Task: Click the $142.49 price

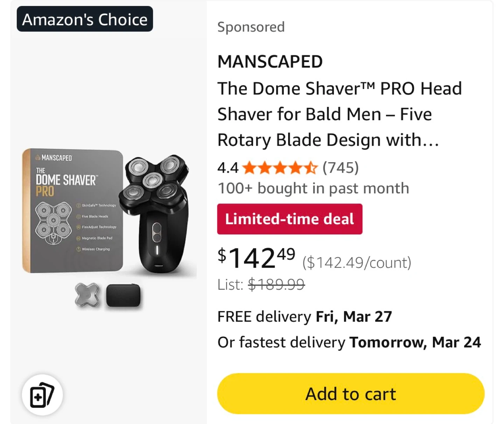Action: pos(256,258)
